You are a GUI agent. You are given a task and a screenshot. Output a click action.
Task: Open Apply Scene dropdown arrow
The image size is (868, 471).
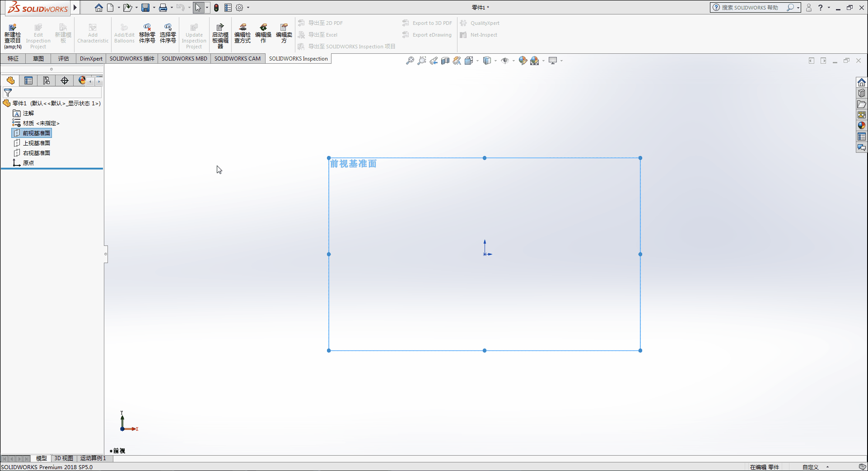coord(543,61)
